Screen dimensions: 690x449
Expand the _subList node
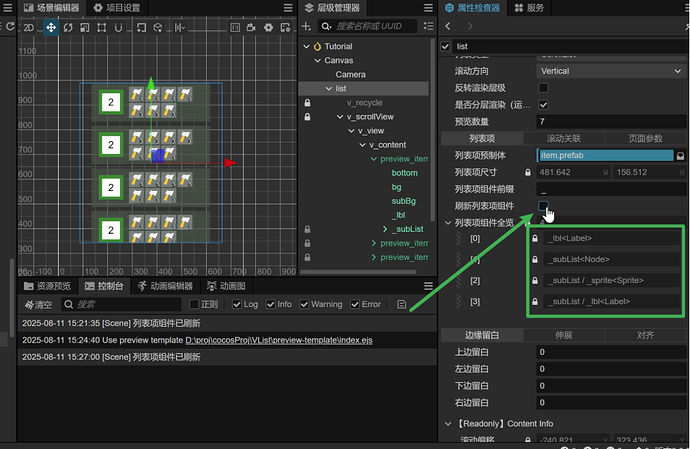(385, 229)
